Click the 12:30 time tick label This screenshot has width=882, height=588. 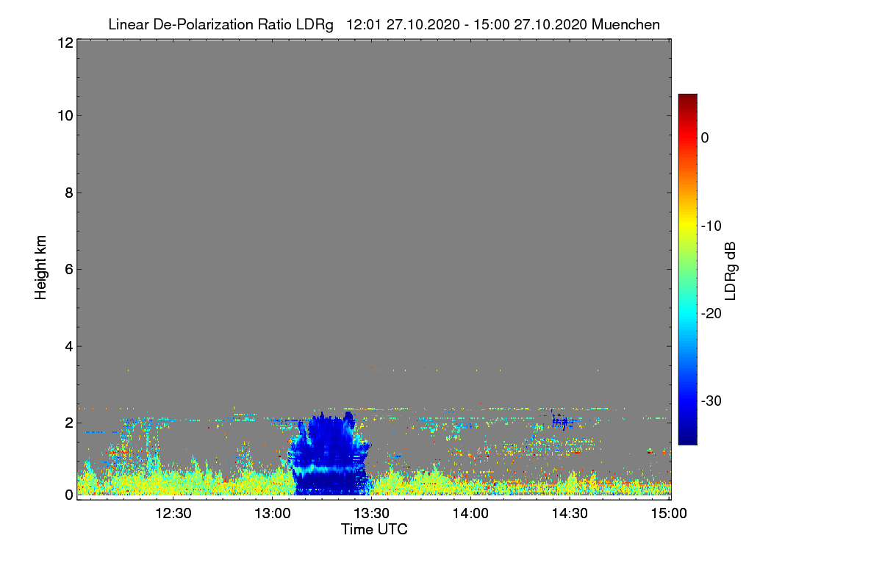click(173, 514)
